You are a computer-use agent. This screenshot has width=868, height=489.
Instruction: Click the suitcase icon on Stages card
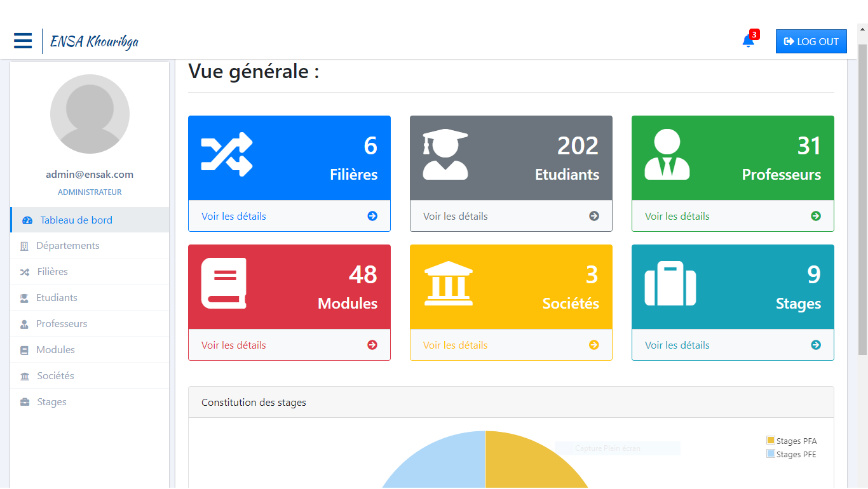click(670, 283)
